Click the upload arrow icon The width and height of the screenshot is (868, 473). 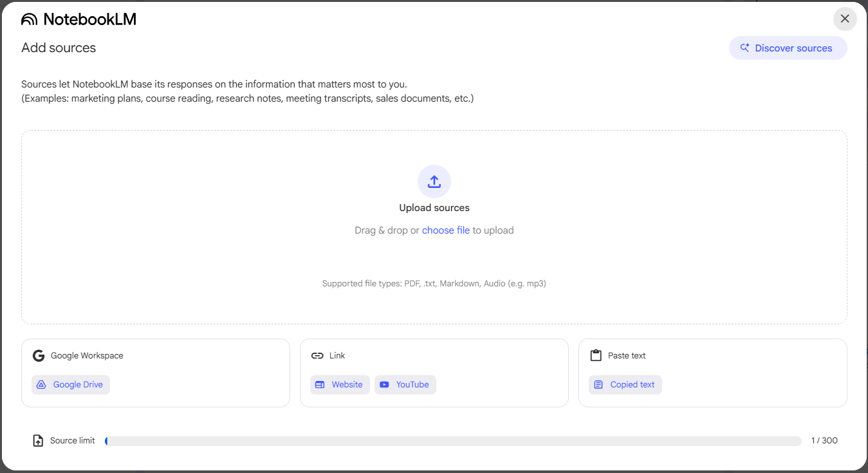pos(434,181)
